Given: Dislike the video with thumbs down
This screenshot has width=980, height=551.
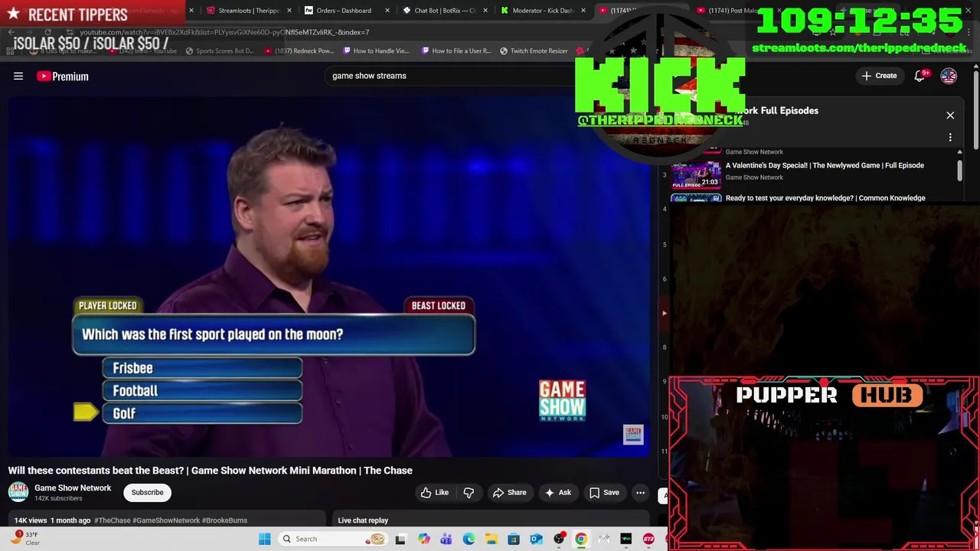Looking at the screenshot, I should (469, 493).
